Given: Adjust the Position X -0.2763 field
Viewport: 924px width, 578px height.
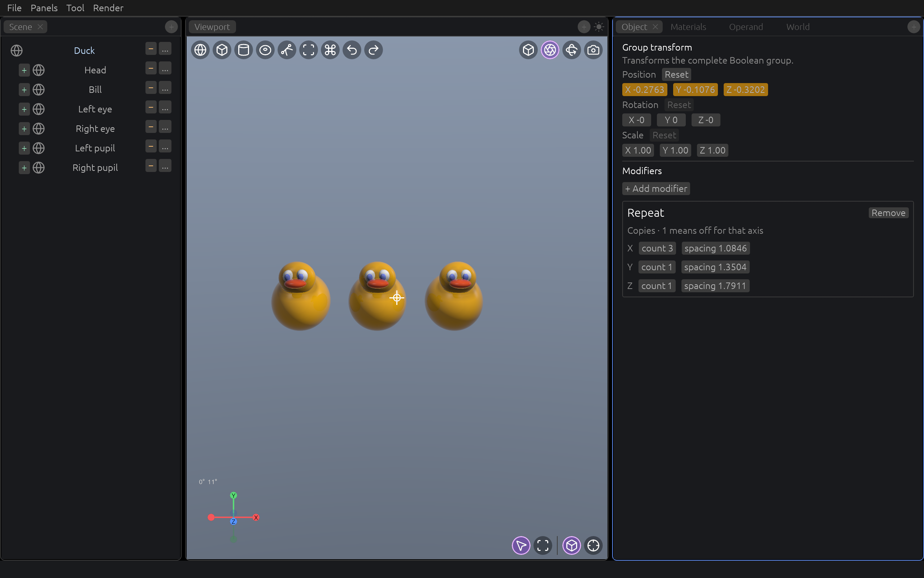Looking at the screenshot, I should pyautogui.click(x=645, y=90).
